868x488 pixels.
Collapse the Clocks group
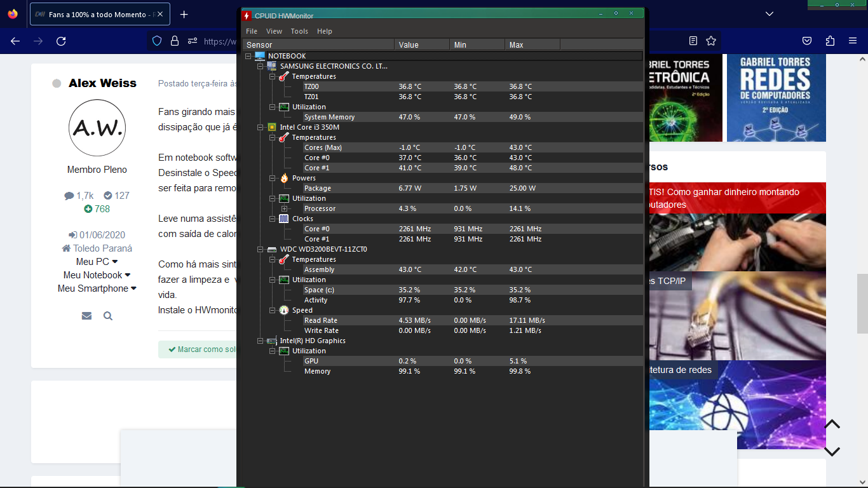point(272,219)
